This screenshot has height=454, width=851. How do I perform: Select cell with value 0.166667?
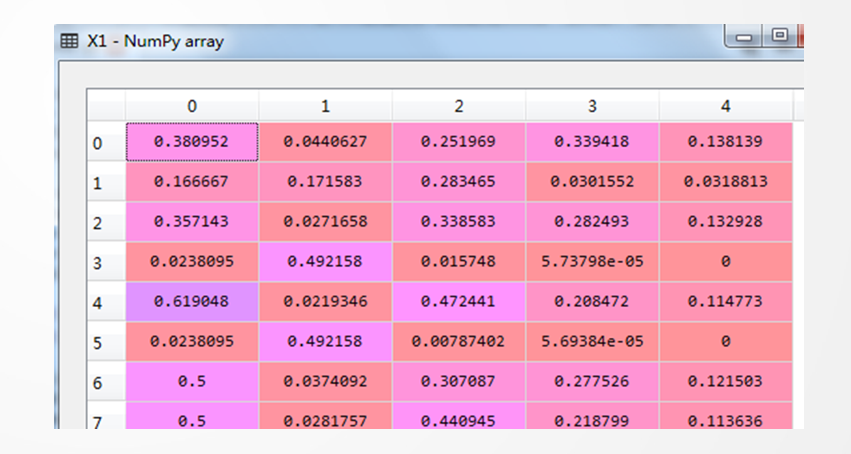pos(192,182)
